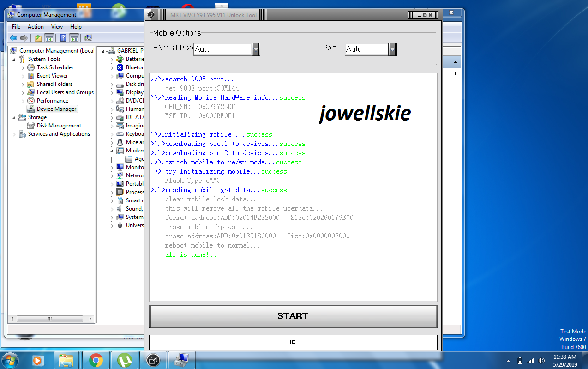Click the Network adapters category icon
The height and width of the screenshot is (369, 588).
coord(120,175)
